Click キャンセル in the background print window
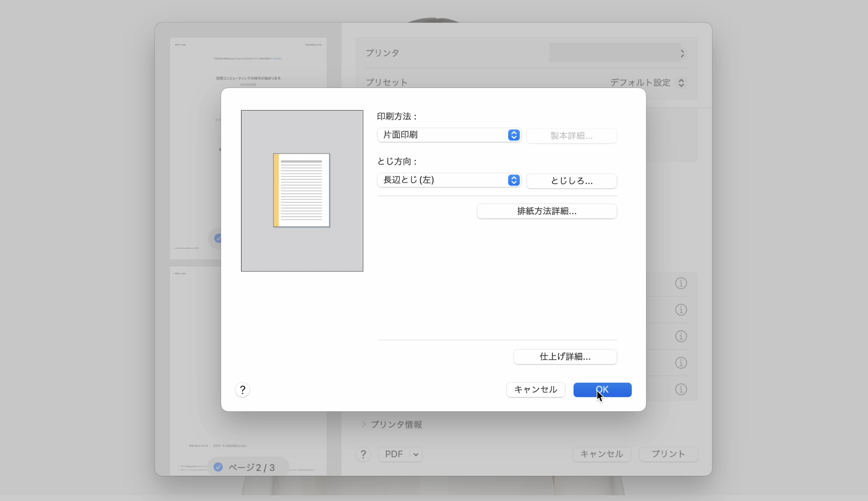This screenshot has height=501, width=868. point(602,454)
